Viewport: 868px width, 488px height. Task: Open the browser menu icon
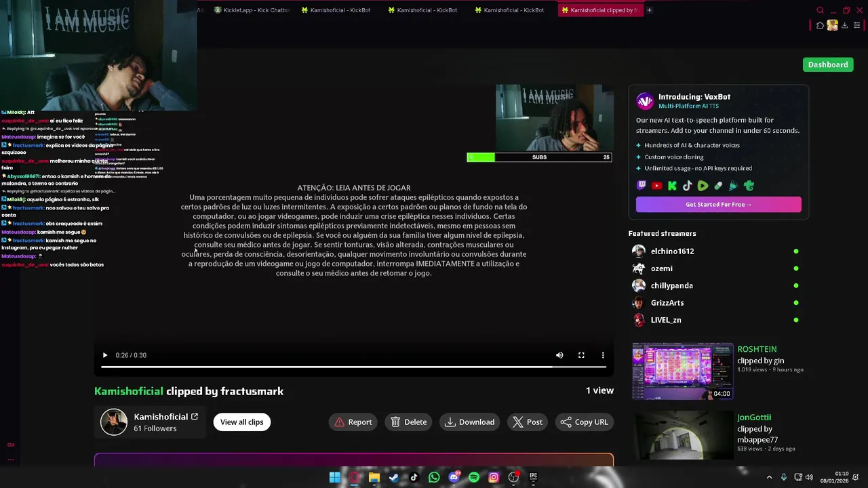pos(857,26)
